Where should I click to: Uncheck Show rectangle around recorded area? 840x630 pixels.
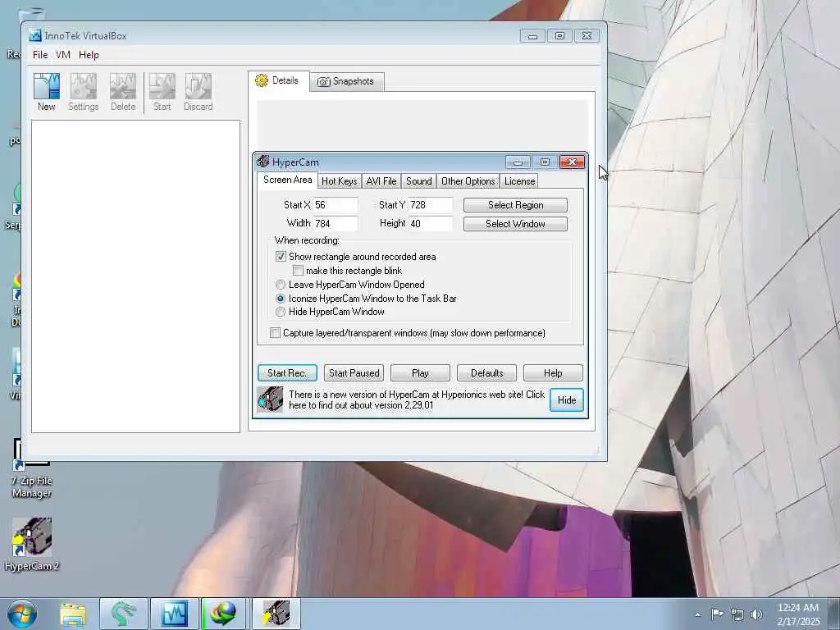(x=281, y=257)
